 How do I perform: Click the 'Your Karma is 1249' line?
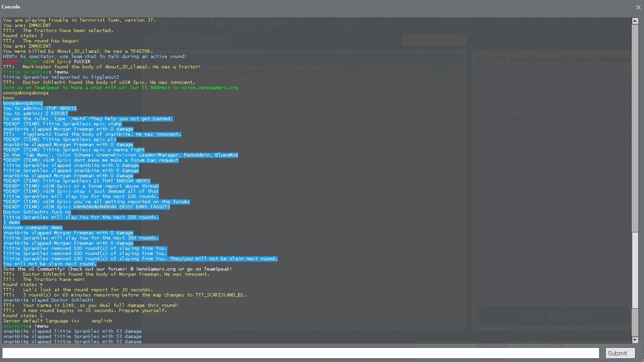91,305
